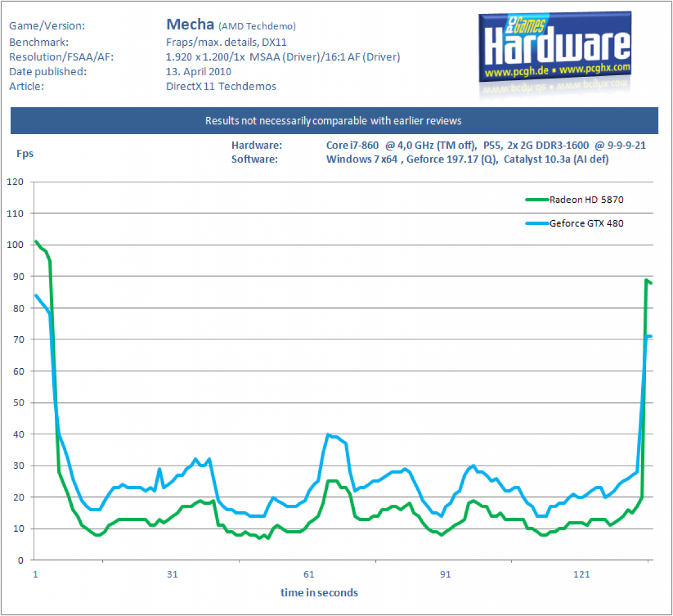Click the PC Games Hardware logo
The image size is (673, 616).
click(555, 48)
